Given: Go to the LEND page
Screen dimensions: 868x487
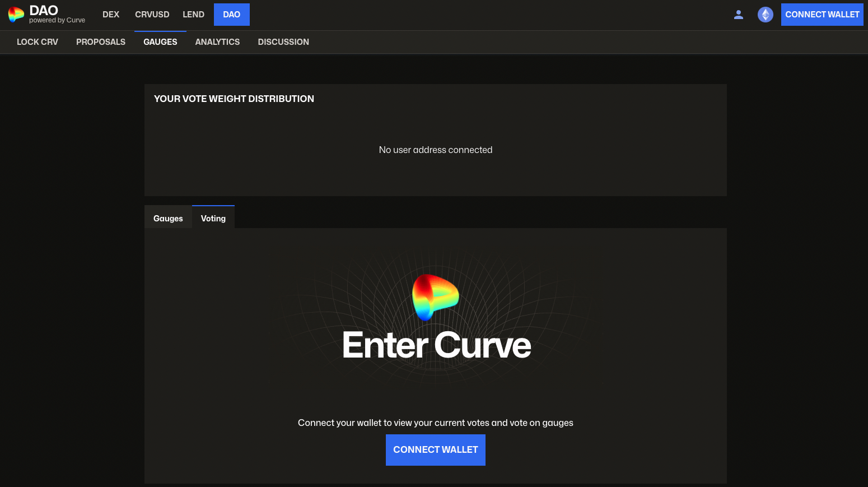Looking at the screenshot, I should click(193, 14).
